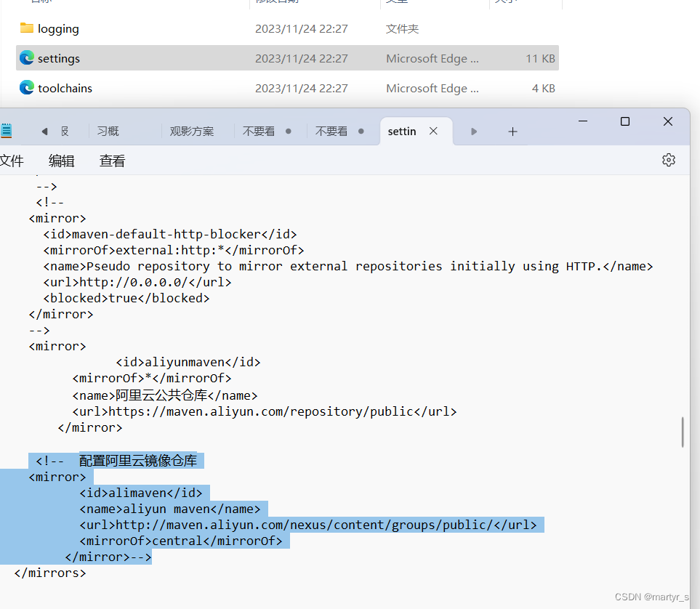Click the settings file size 11 KB

(540, 58)
